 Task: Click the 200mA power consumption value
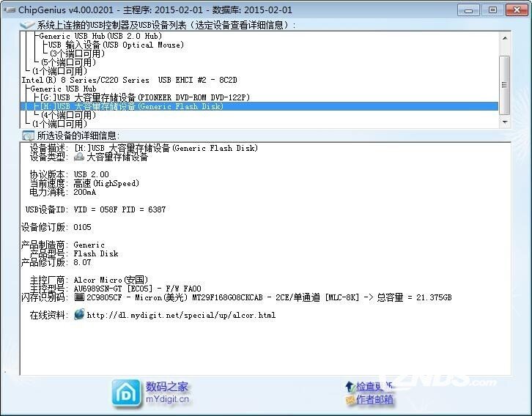coord(85,192)
